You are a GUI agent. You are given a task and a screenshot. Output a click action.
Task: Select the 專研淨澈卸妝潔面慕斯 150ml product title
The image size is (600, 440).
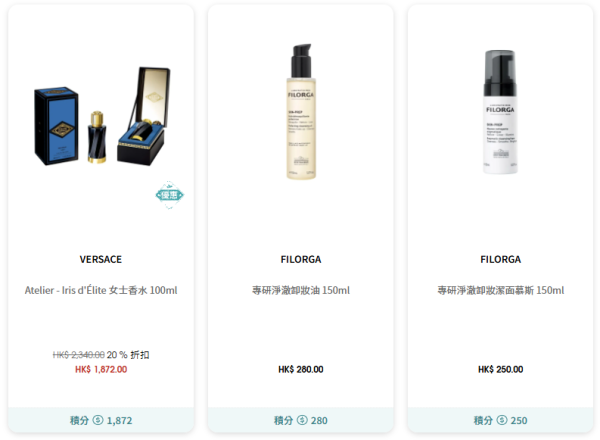(501, 290)
